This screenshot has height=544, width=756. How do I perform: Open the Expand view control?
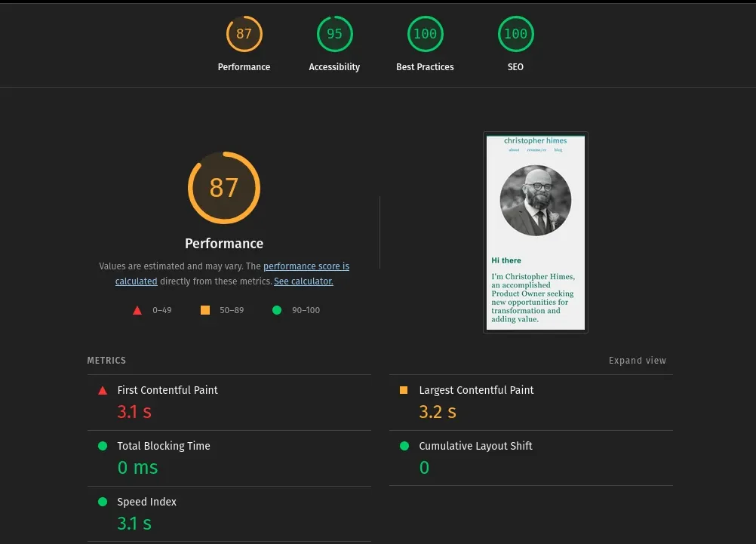point(638,360)
